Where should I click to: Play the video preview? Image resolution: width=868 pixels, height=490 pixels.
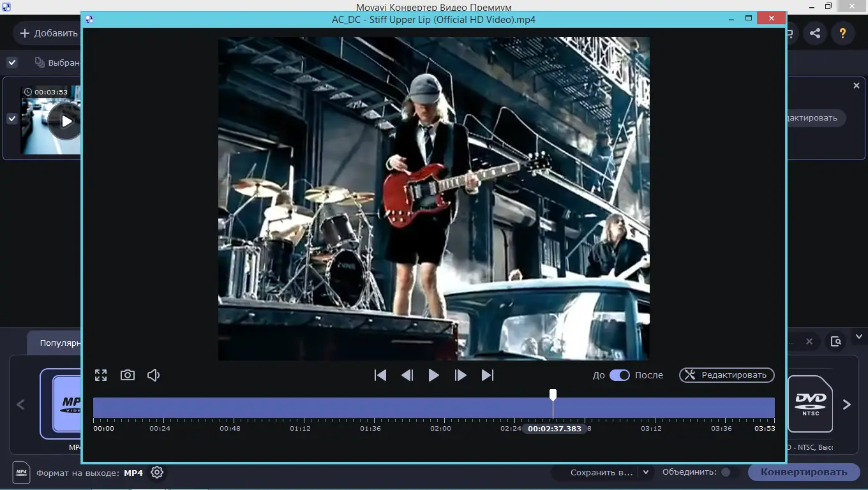click(434, 375)
